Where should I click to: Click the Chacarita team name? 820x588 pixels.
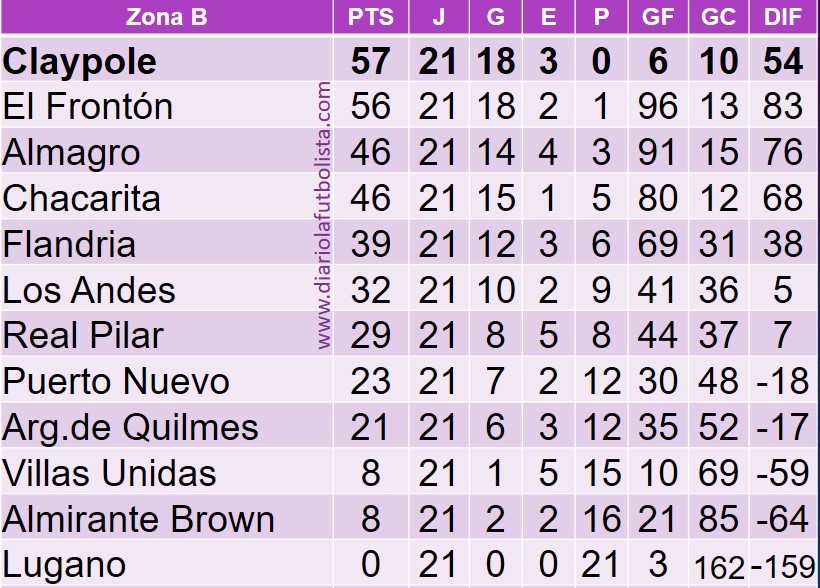click(82, 198)
